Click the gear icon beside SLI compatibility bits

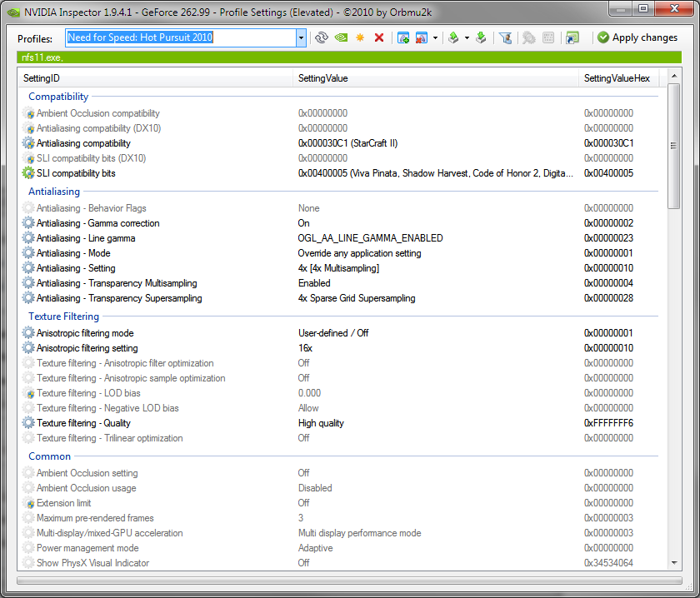click(29, 173)
